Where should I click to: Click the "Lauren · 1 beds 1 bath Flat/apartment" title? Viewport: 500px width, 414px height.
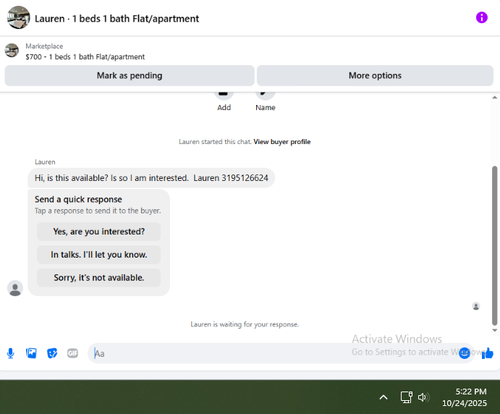pyautogui.click(x=117, y=19)
